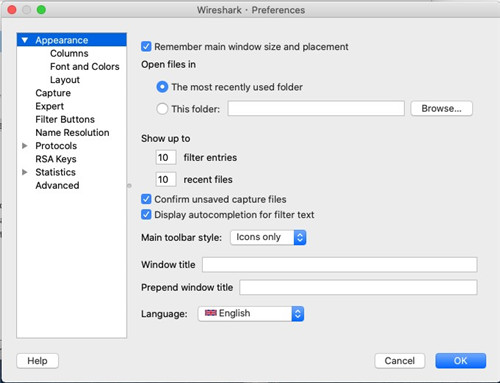Open the Main toolbar style dropdown

268,237
